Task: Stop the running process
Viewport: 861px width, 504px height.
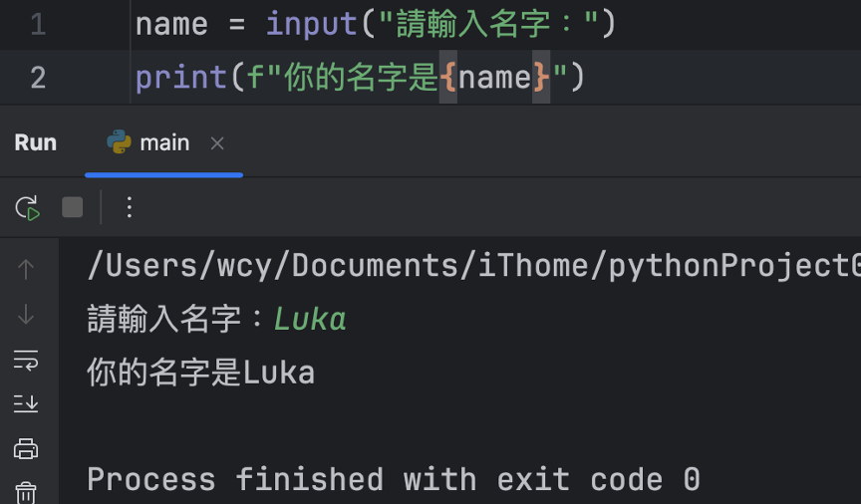Action: [73, 207]
